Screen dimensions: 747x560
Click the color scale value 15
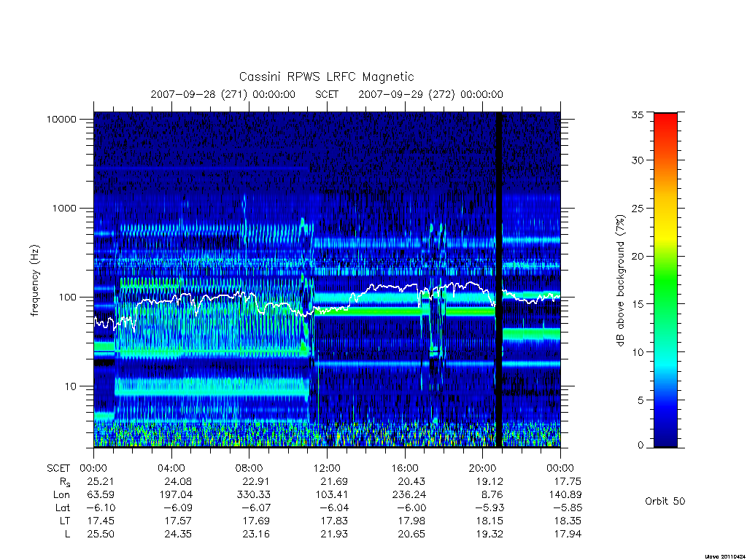coord(638,304)
